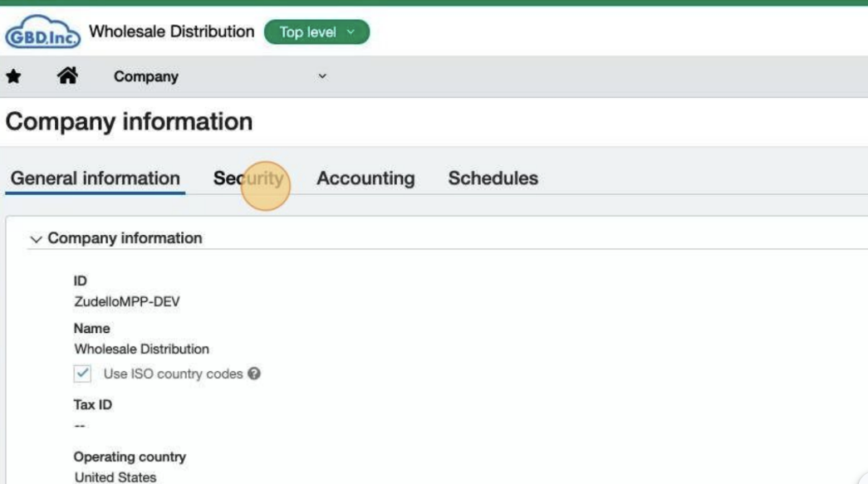868x484 pixels.
Task: Click the large Company information page heading
Action: pos(129,122)
